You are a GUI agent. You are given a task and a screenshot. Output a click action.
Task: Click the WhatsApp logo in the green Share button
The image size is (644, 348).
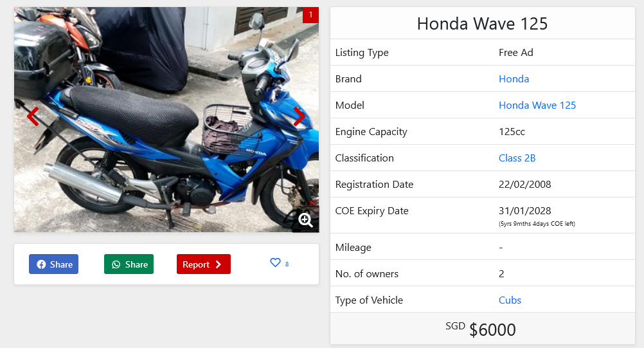click(116, 264)
